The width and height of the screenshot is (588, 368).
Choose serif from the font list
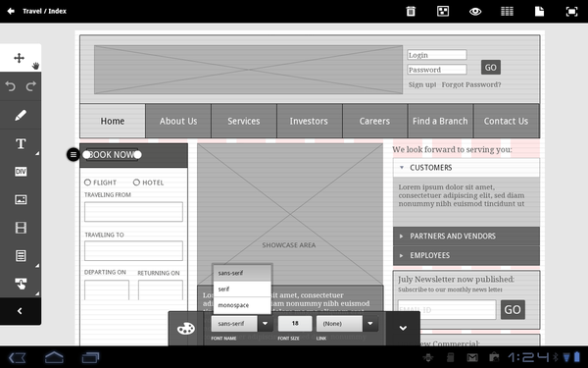242,289
